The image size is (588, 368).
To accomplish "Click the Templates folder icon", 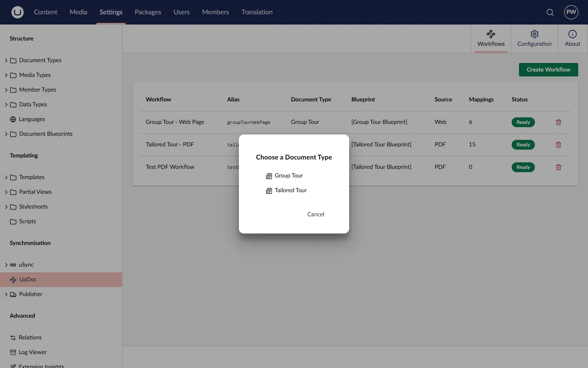I will [13, 177].
